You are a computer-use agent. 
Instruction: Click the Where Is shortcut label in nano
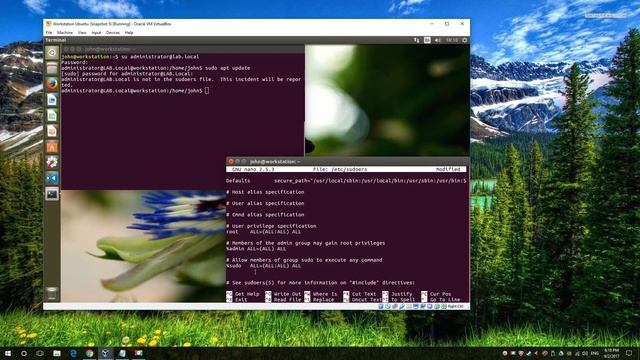[x=325, y=294]
